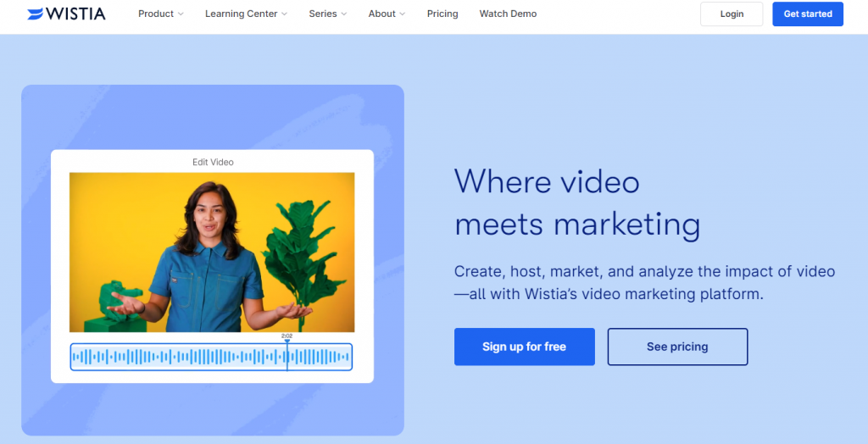Screen dimensions: 868x444
Task: Click the audio waveform track
Action: [210, 357]
